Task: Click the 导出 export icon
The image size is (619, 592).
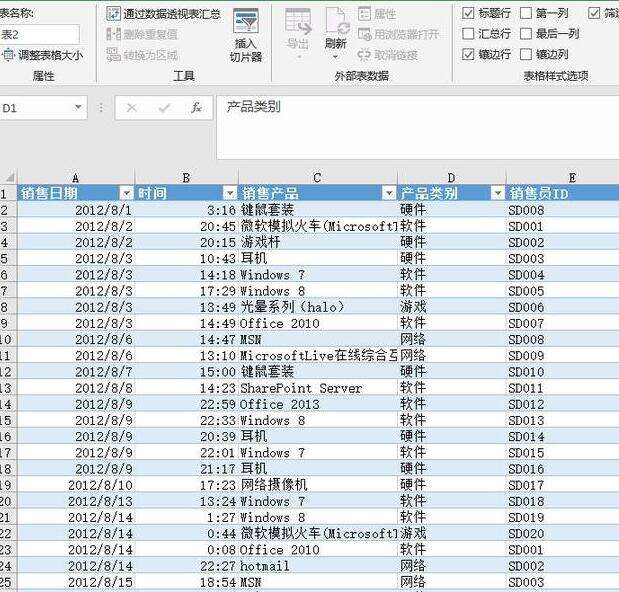Action: pyautogui.click(x=298, y=21)
